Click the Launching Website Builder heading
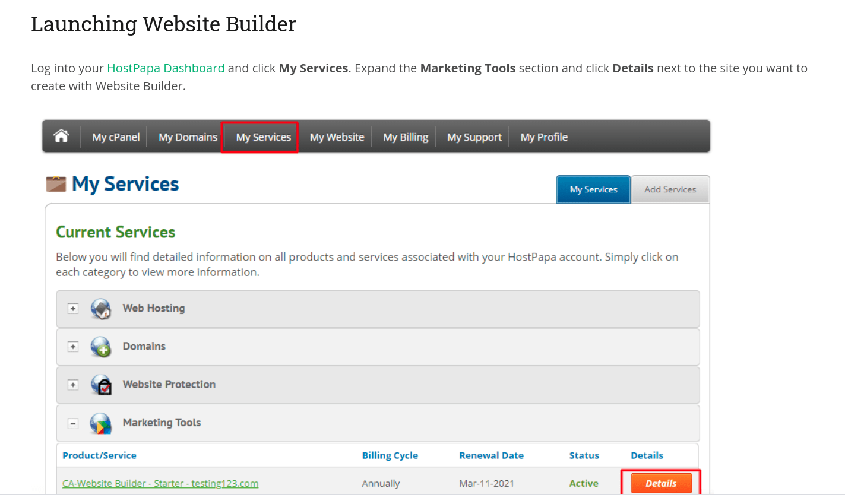Image resolution: width=845 pixels, height=504 pixels. pyautogui.click(x=163, y=24)
